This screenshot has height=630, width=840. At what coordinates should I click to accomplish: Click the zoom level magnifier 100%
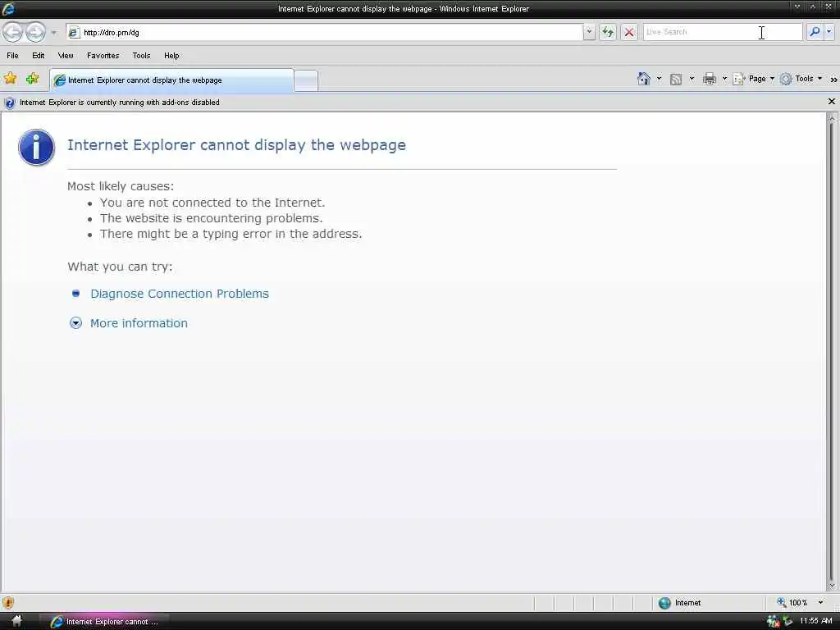(x=792, y=603)
